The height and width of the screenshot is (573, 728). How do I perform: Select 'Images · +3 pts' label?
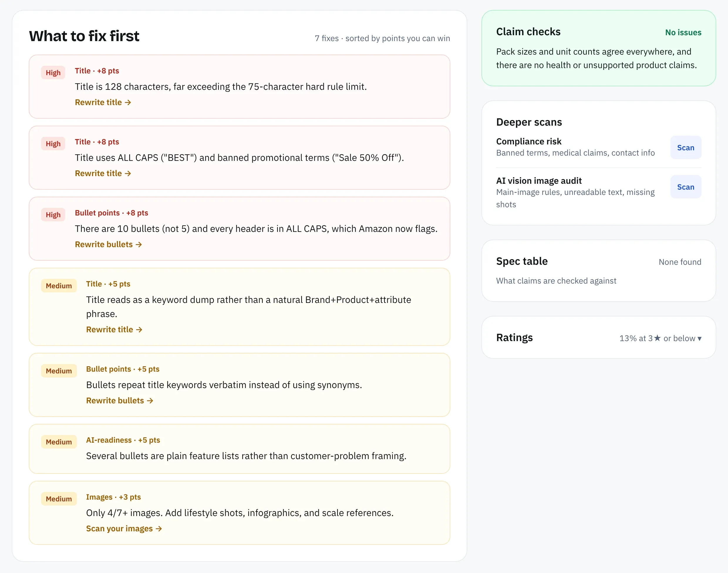(113, 497)
